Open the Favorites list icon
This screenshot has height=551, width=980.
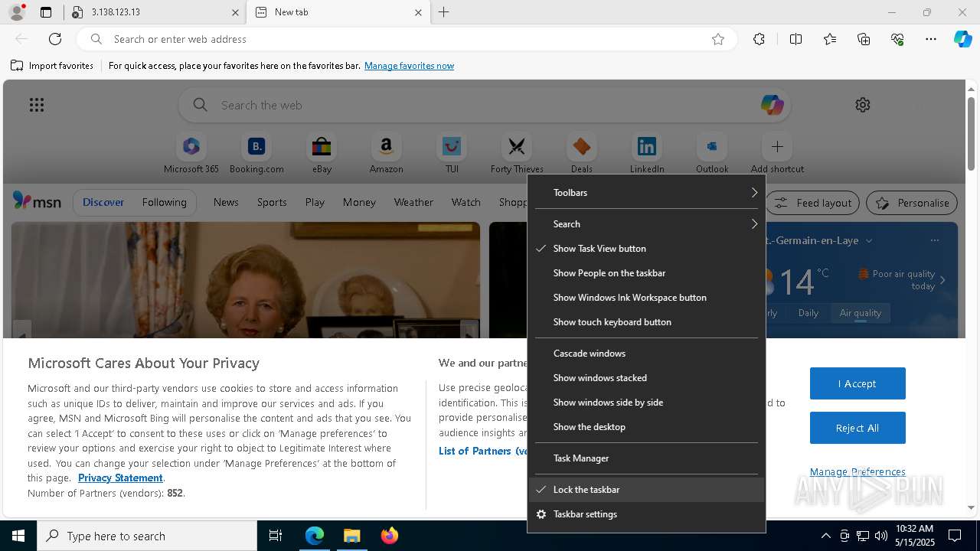coord(830,39)
